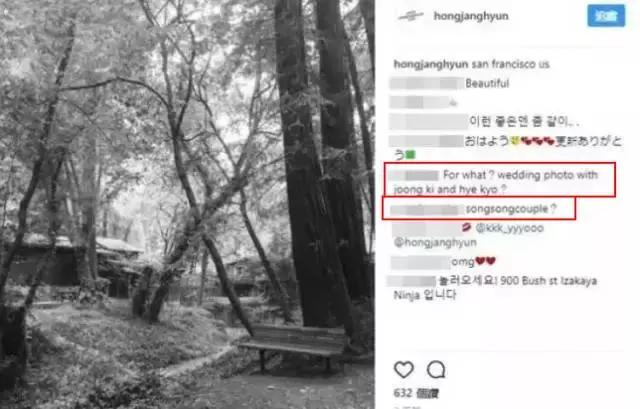Viewport: 640px width, 409px height.
Task: Click blurred username beside omg hearts comment
Action: (x=420, y=262)
